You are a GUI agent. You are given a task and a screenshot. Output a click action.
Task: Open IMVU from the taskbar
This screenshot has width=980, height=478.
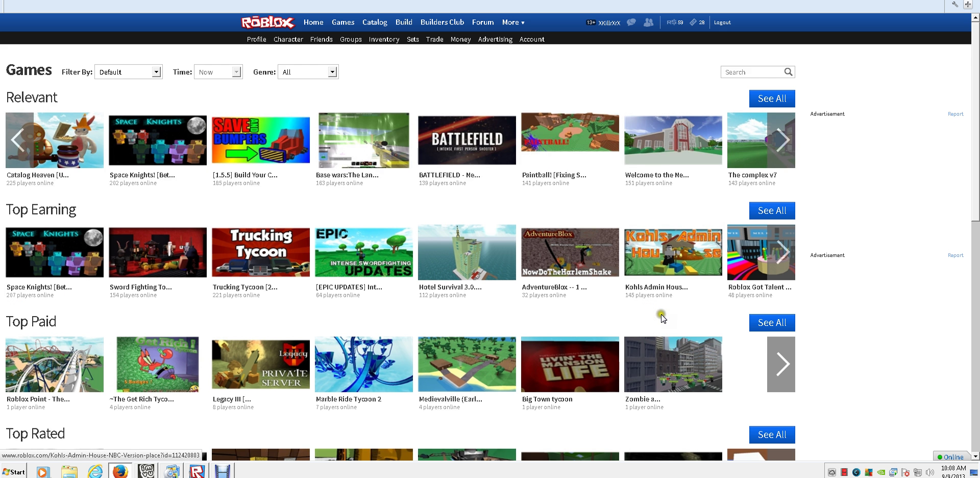[146, 471]
